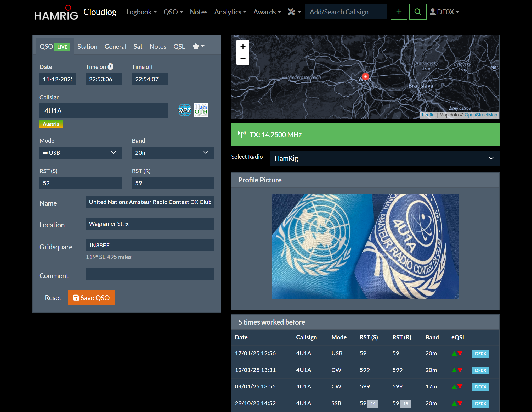Click the Austria country badge
This screenshot has height=412, width=532.
(51, 124)
